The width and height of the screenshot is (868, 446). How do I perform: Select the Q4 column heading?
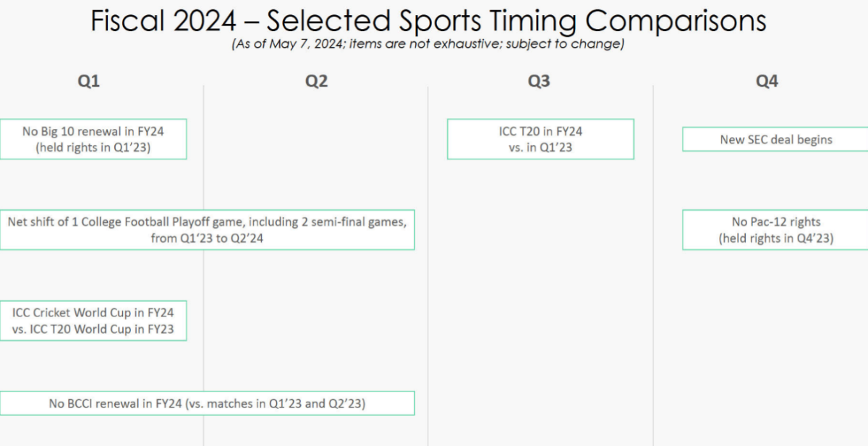[x=766, y=82]
